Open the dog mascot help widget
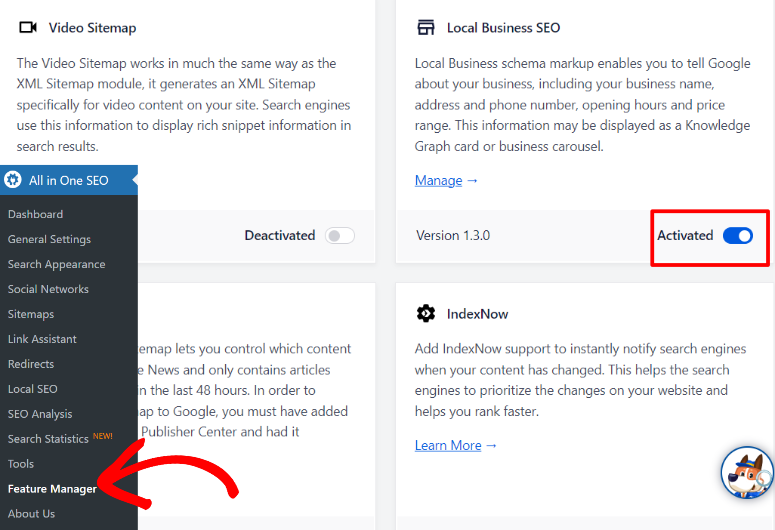 click(x=746, y=473)
